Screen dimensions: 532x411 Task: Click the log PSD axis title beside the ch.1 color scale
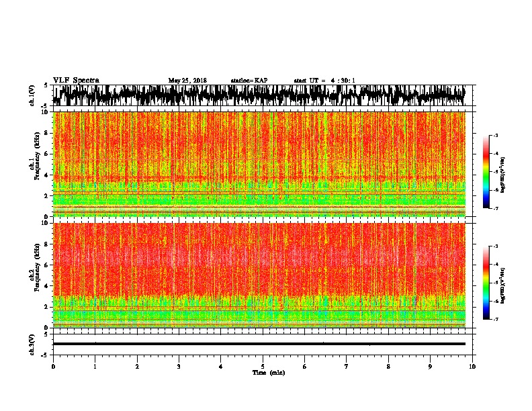coord(503,175)
